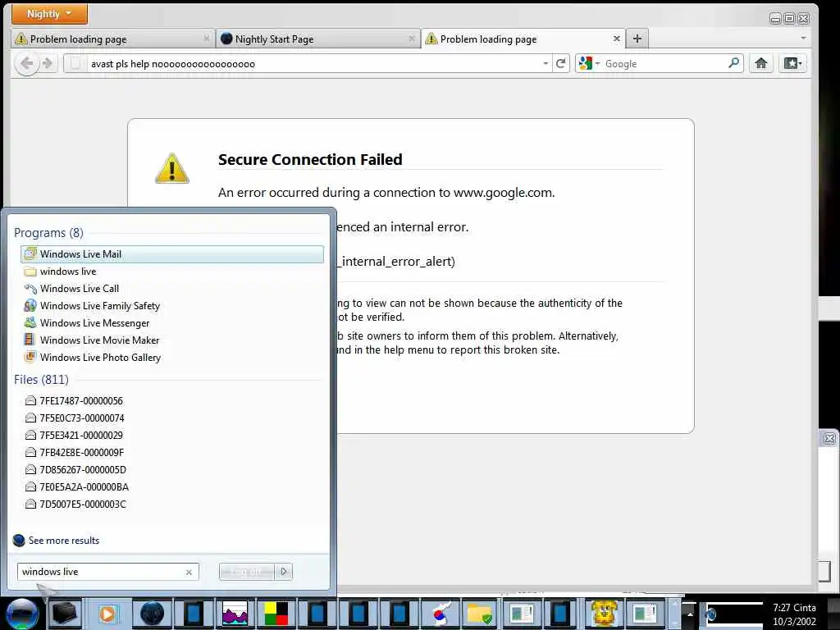Viewport: 840px width, 630px height.
Task: Open file 7FB42E8E-0000009F
Action: (x=172, y=452)
